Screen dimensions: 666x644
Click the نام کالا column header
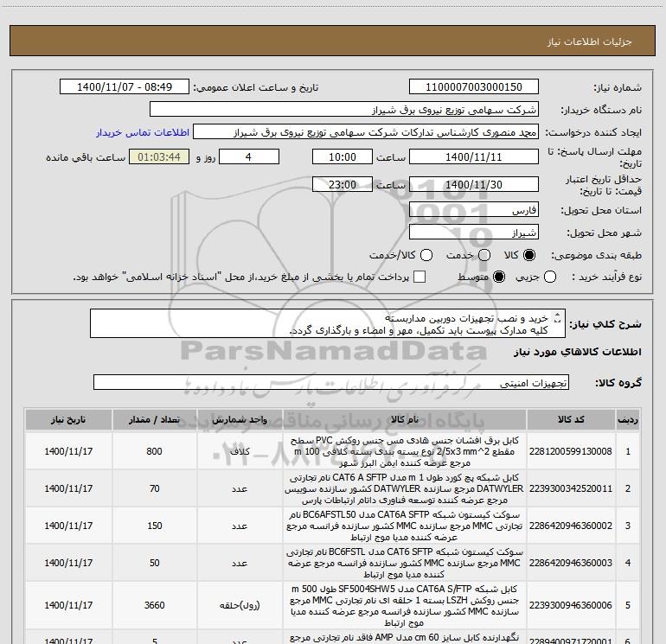tap(405, 420)
